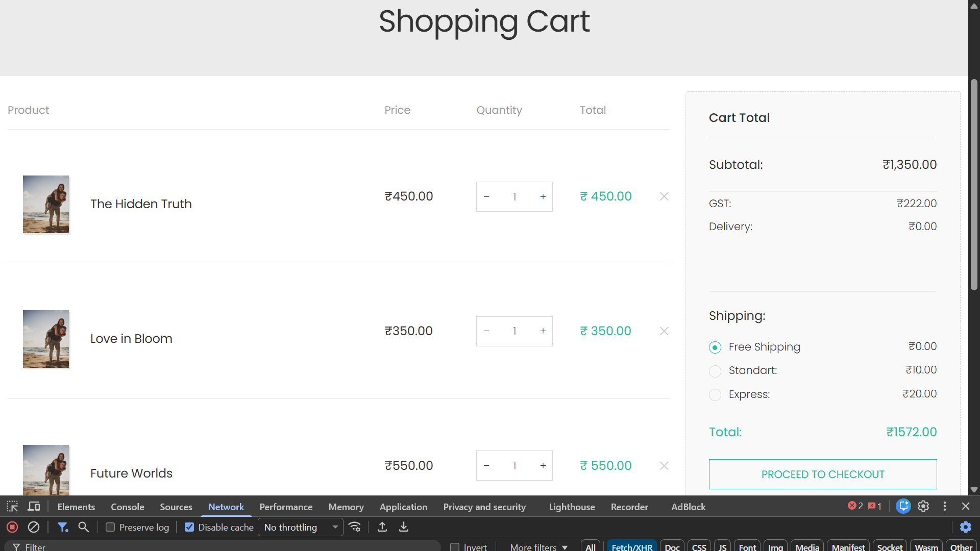Open Future Worlds product title
This screenshot has height=551, width=980.
131,473
